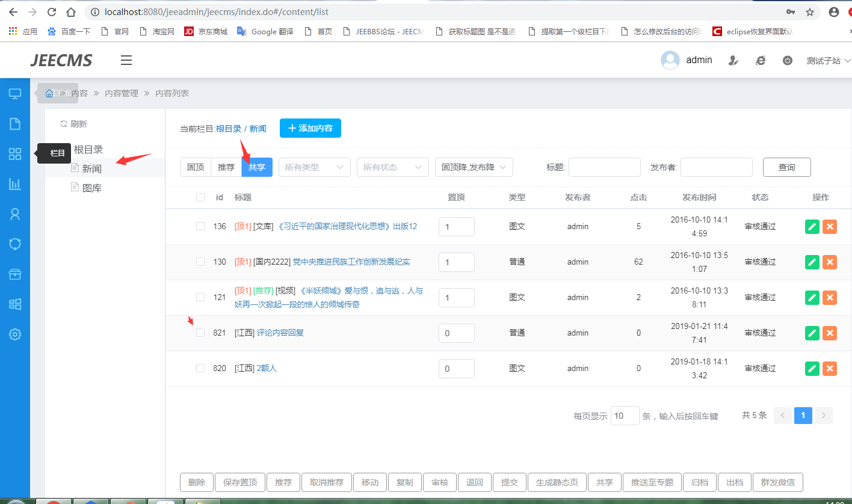852x504 pixels.
Task: Tick the checkbox for article 821
Action: 200,333
